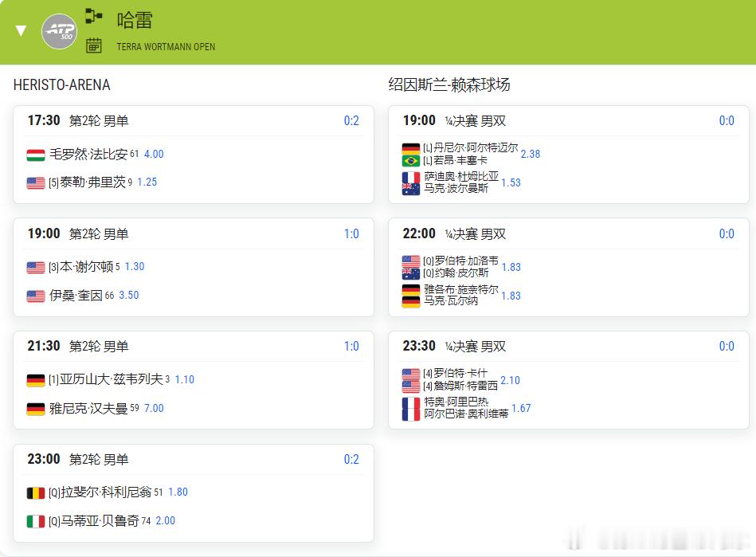Open score 0:2 of 17:30 match

[x=351, y=121]
